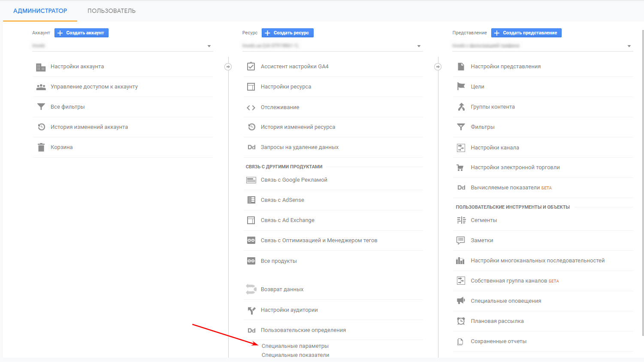
Task: Click the circular arrow between property and view columns
Action: click(438, 67)
